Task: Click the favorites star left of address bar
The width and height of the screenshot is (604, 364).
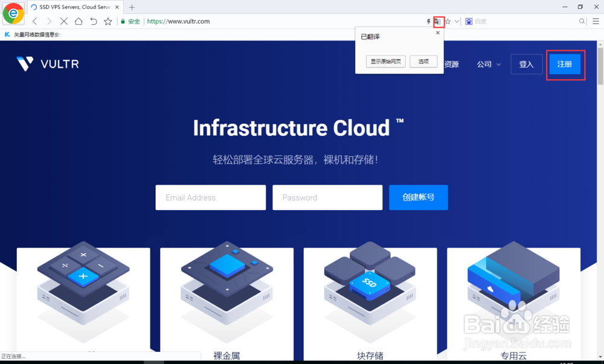Action: (108, 21)
